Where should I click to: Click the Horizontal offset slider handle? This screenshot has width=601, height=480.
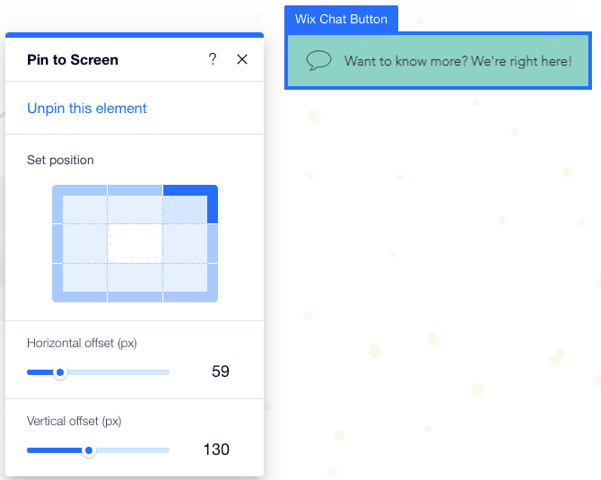(60, 372)
